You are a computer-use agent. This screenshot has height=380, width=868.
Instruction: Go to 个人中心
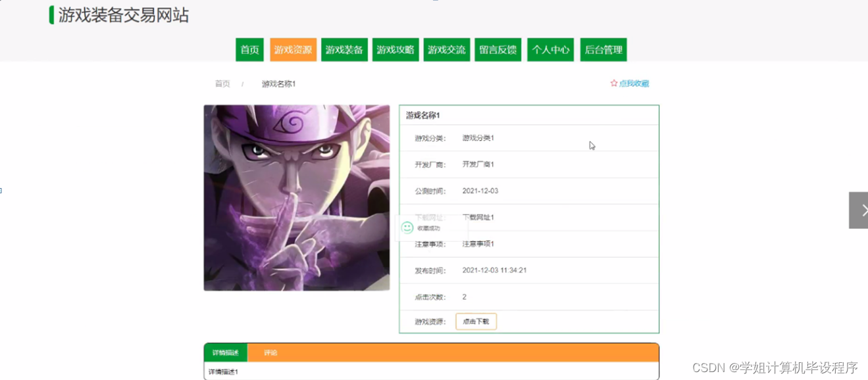551,50
